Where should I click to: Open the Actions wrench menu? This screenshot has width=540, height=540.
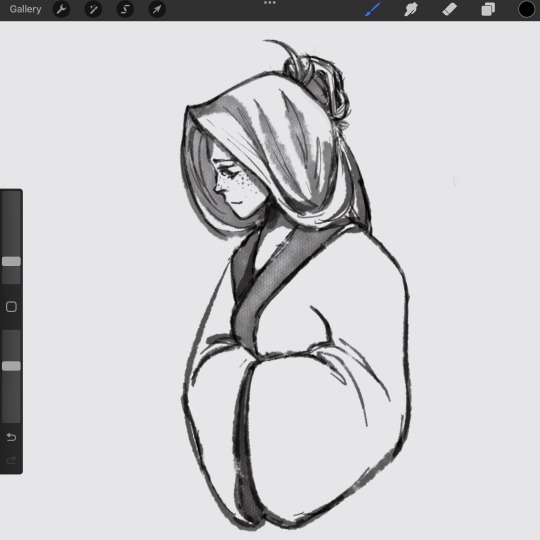(61, 9)
